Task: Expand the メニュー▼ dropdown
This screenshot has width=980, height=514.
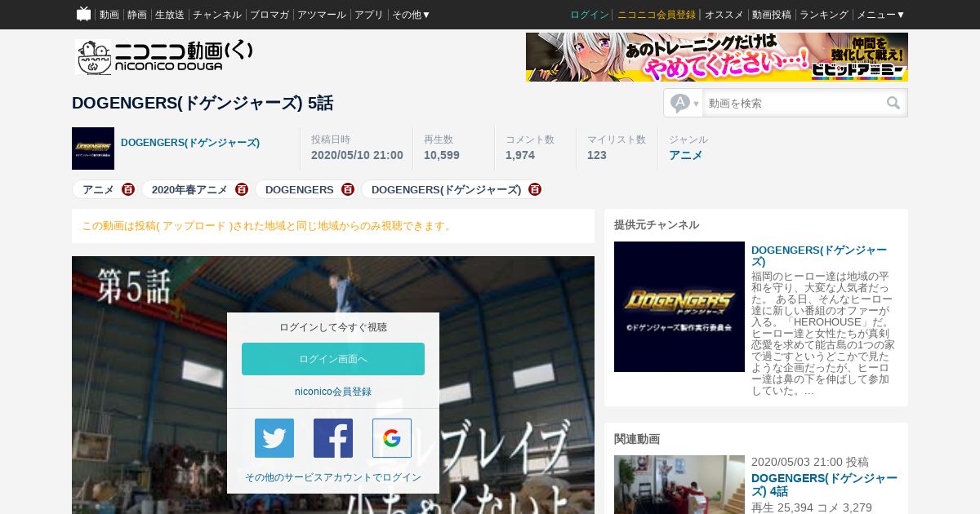Action: (x=881, y=15)
